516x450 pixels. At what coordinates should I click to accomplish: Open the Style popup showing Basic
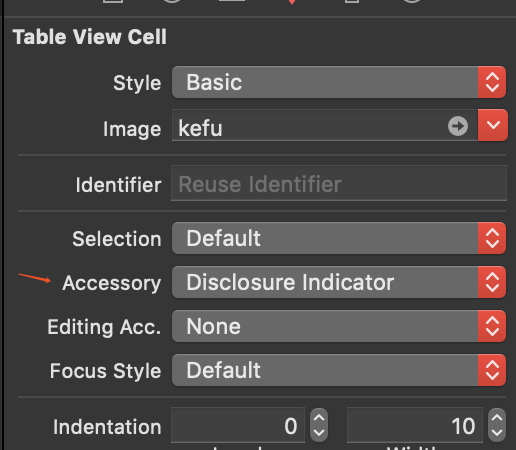[x=339, y=82]
